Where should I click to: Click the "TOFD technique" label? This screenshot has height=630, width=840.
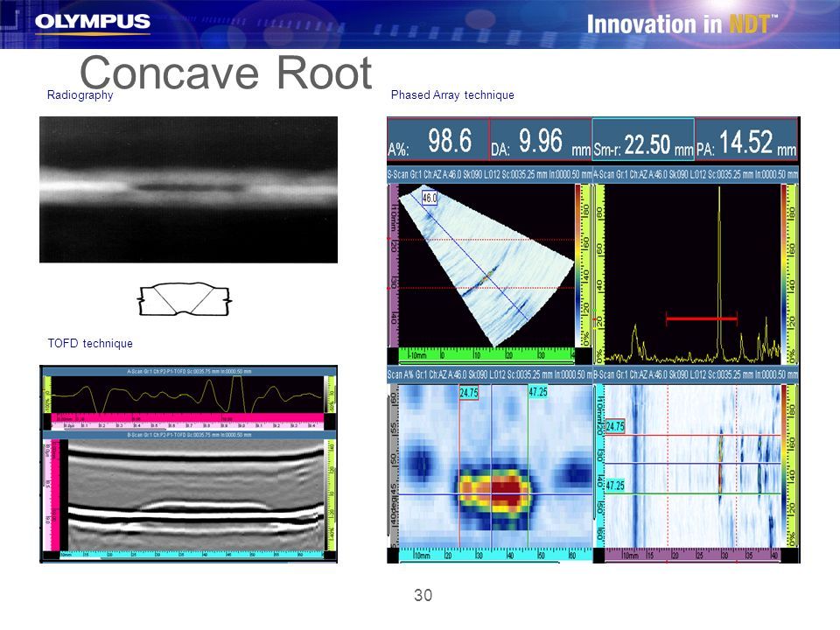tap(90, 343)
